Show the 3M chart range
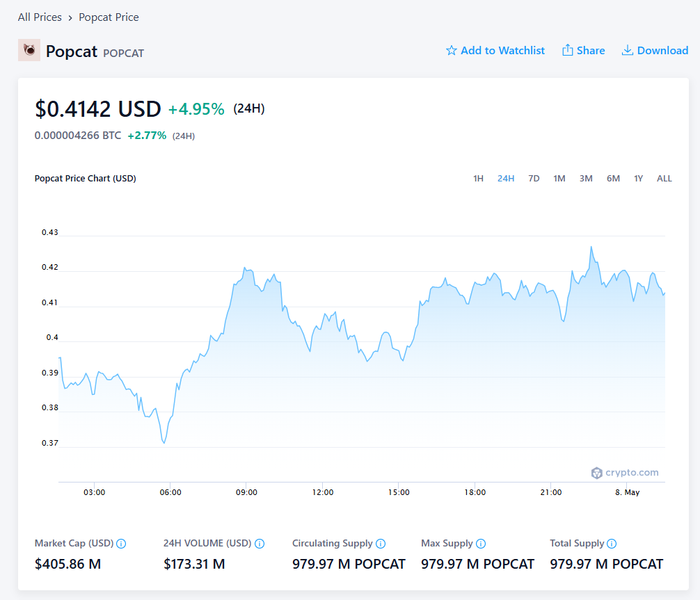The image size is (700, 600). (x=586, y=179)
